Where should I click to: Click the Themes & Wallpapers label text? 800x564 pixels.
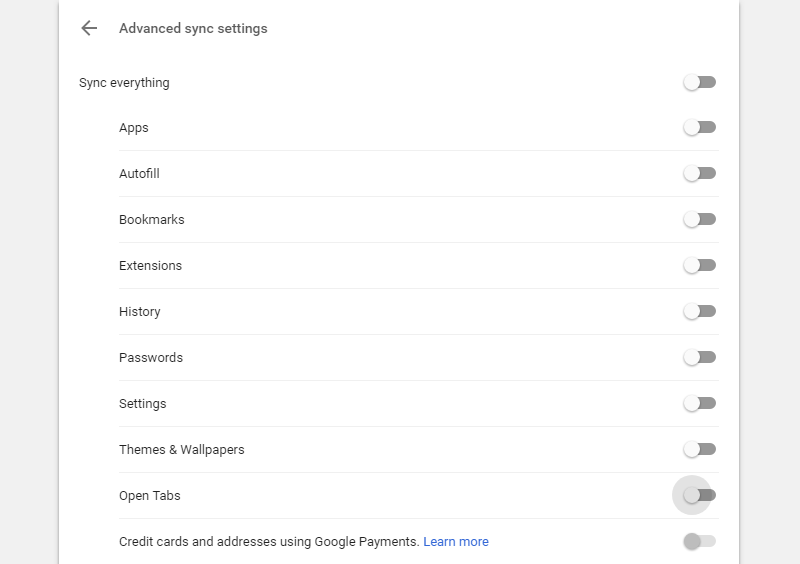tap(181, 450)
